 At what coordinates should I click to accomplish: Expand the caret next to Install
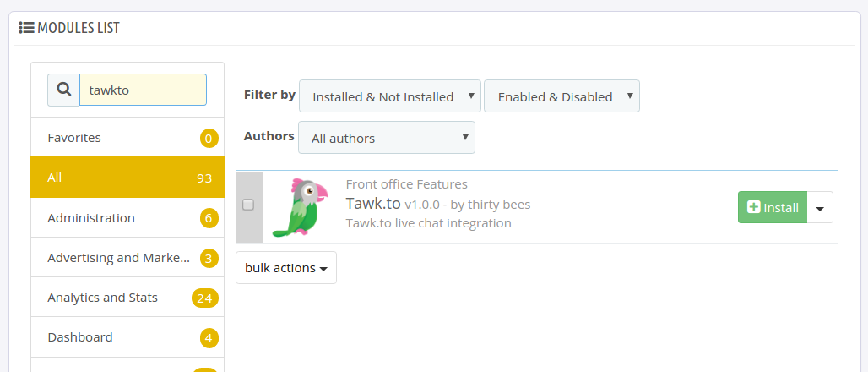click(x=821, y=207)
